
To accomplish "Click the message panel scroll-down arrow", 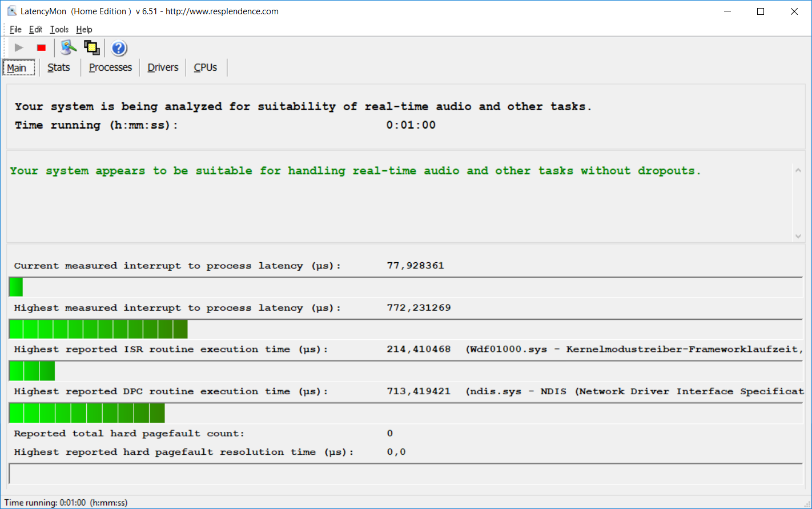I will [798, 236].
